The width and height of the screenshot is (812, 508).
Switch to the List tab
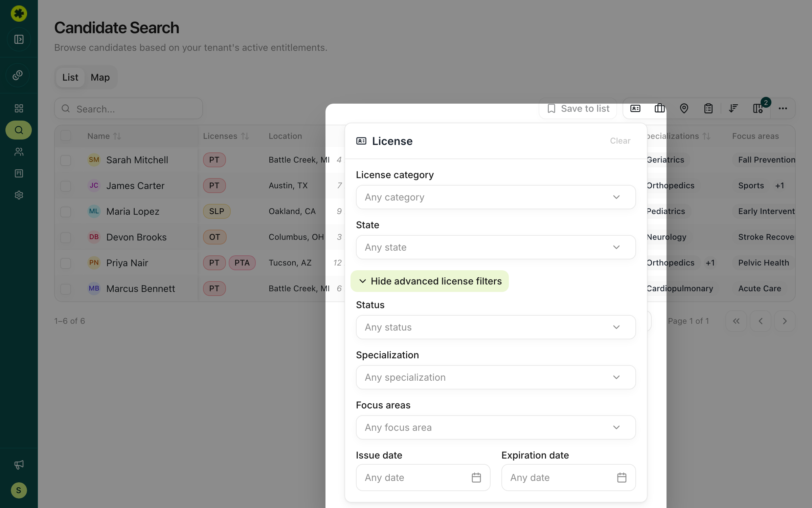70,77
